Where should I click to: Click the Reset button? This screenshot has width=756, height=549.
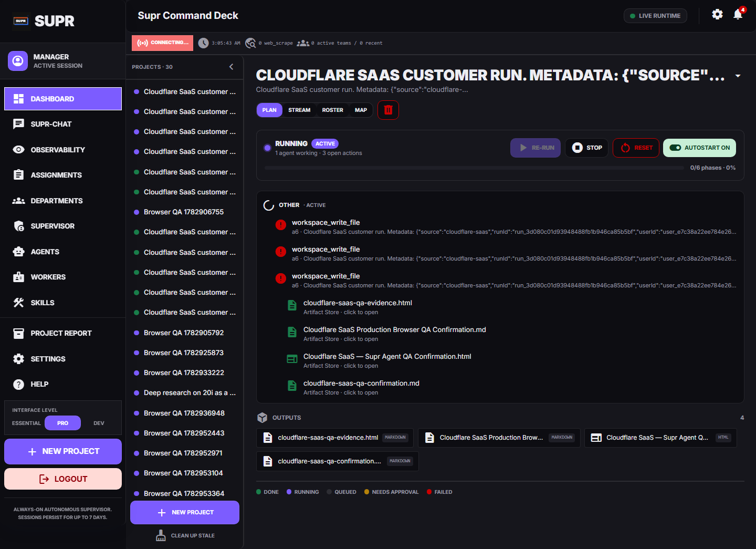tap(636, 148)
